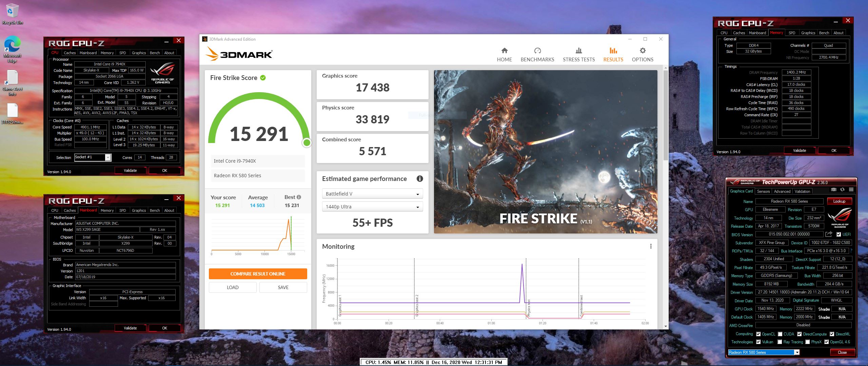Click GPU-Z BIOS export share icon
Image resolution: width=868 pixels, height=366 pixels.
tap(829, 234)
